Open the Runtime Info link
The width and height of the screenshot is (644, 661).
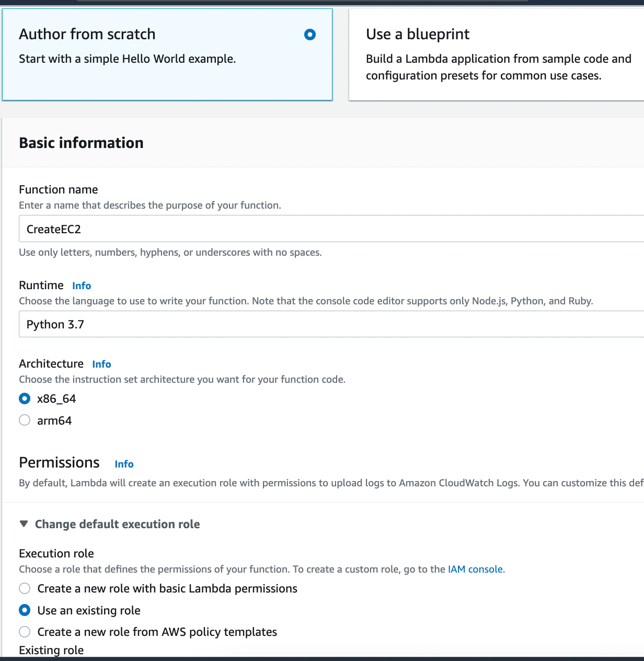click(x=81, y=286)
